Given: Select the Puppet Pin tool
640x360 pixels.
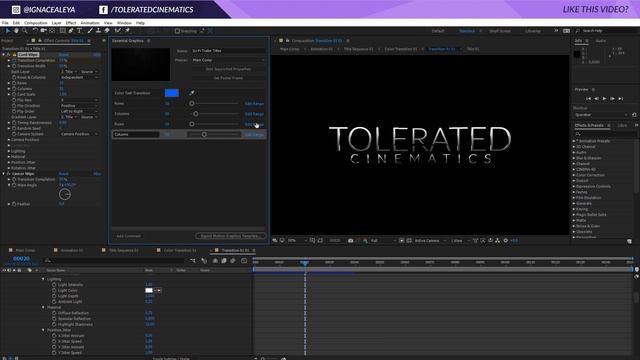Looking at the screenshot, I should click(x=127, y=31).
